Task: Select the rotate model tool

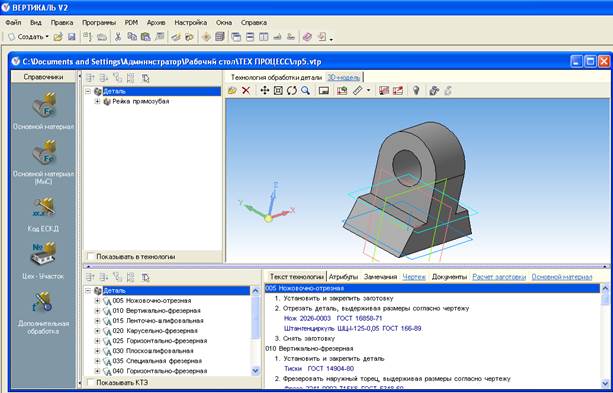Action: pos(292,91)
